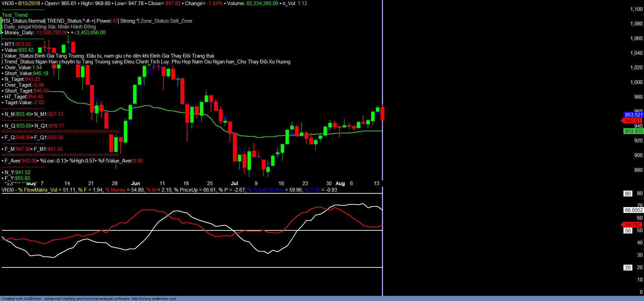Click the red 947.82 close price label
644x301 pixels.
coord(632,121)
